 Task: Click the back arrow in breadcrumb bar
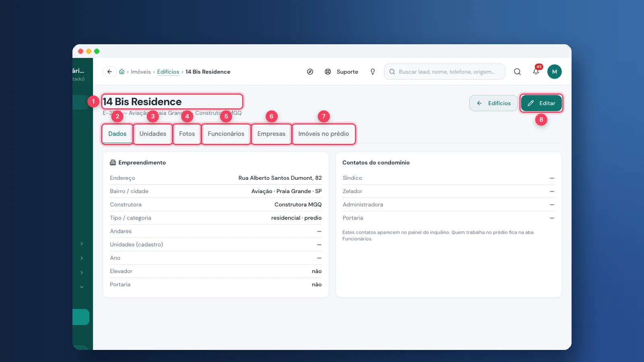pyautogui.click(x=109, y=72)
